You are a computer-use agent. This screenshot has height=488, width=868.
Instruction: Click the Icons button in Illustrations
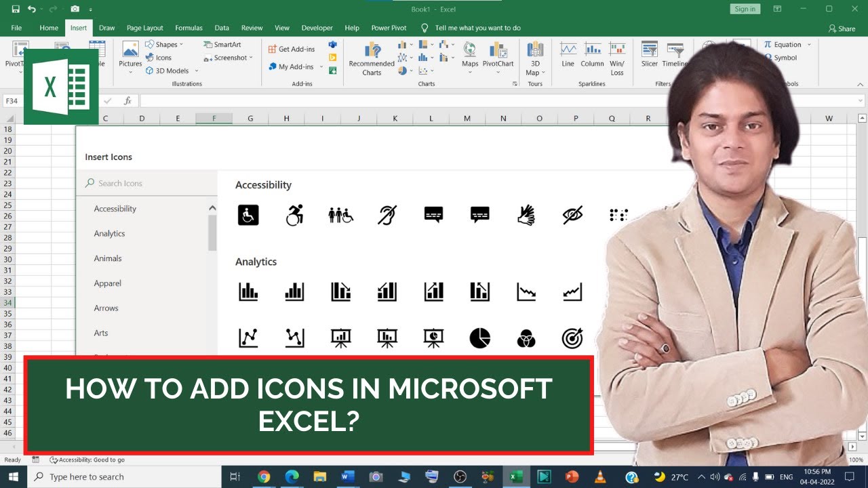(159, 58)
